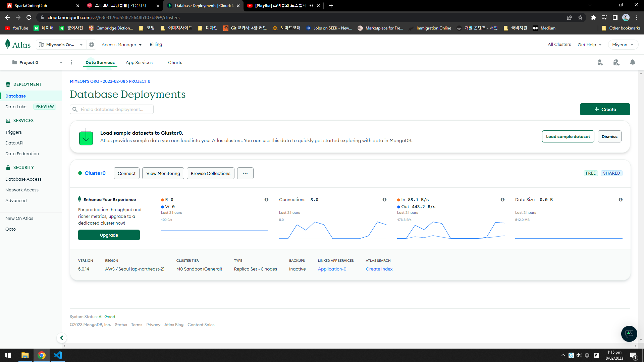Click the Upgrade cluster button
This screenshot has height=362, width=644.
pyautogui.click(x=109, y=235)
